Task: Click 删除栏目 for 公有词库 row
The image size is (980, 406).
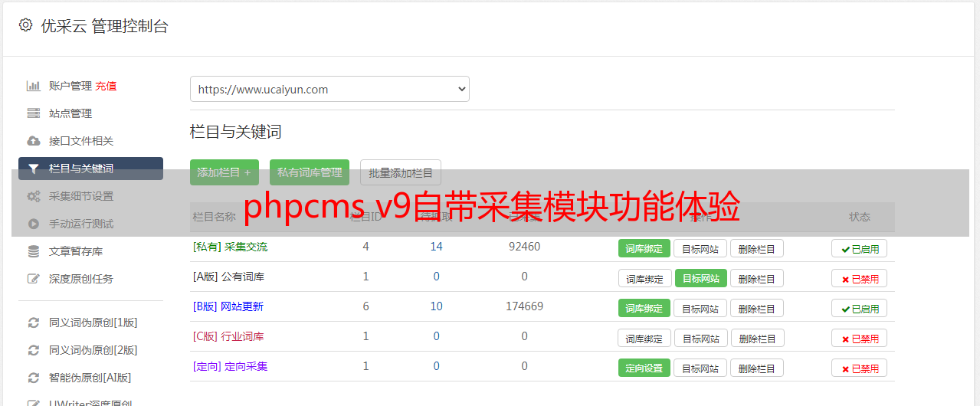Action: (x=757, y=278)
